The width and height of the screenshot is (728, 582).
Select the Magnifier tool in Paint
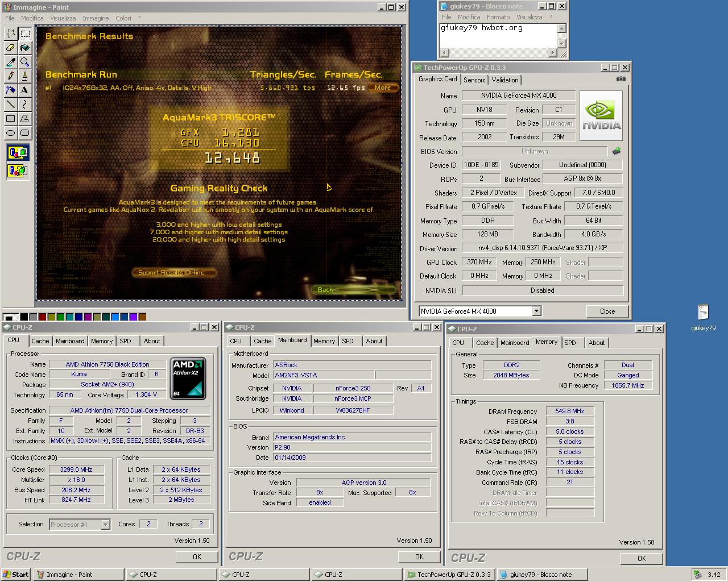point(24,62)
